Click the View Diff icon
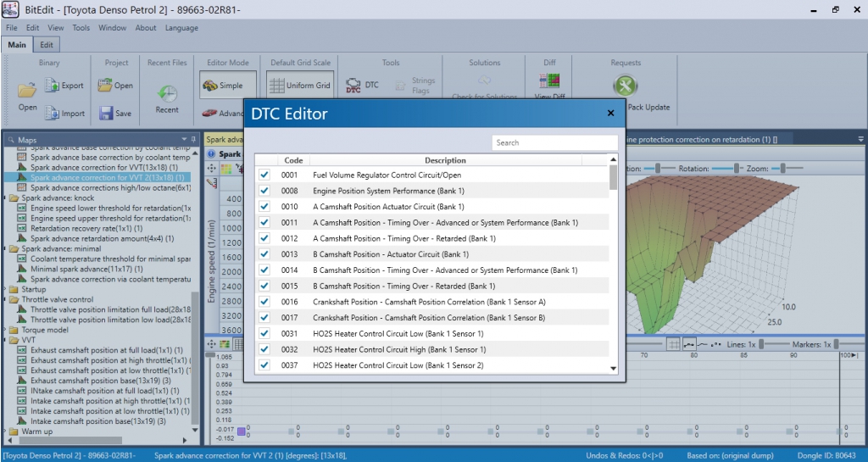 (x=549, y=81)
